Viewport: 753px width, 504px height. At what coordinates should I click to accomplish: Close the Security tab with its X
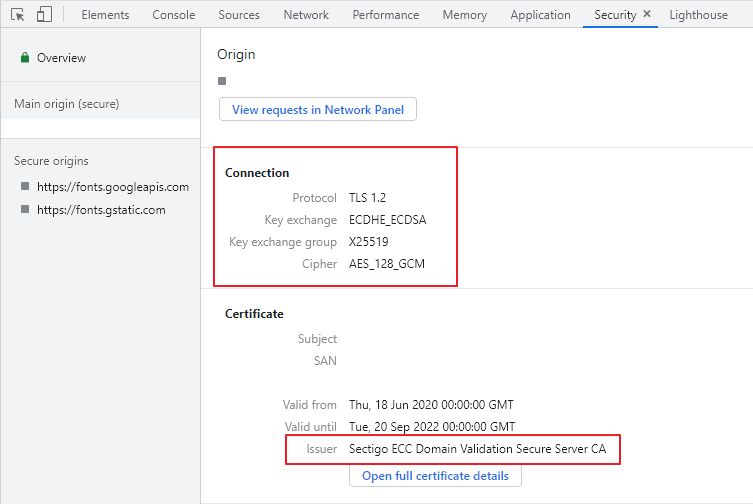pos(647,15)
